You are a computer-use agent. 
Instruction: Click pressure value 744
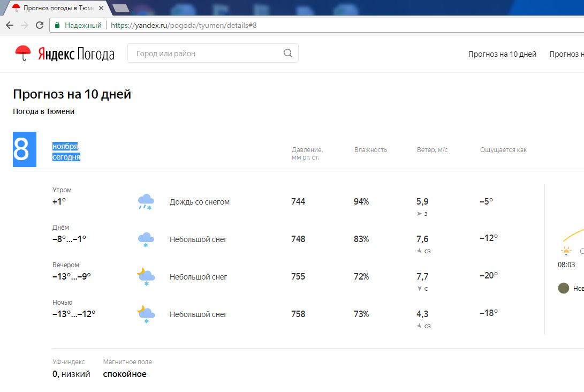pos(298,201)
